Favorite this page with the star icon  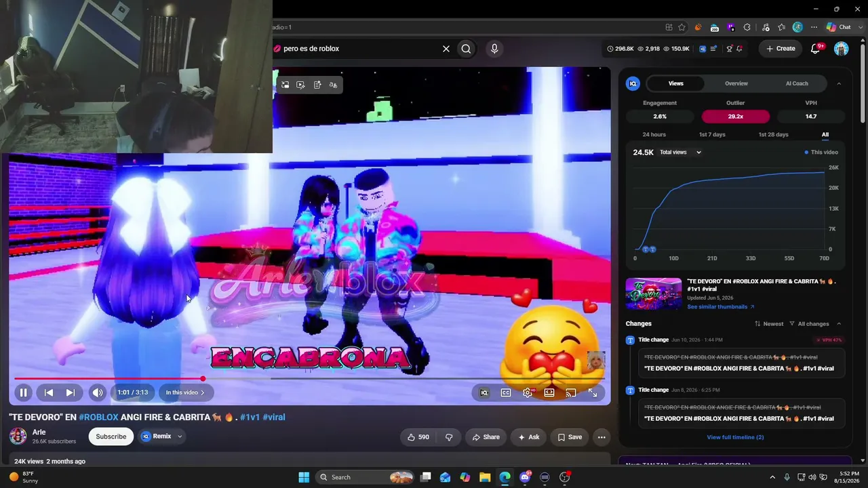pos(682,27)
